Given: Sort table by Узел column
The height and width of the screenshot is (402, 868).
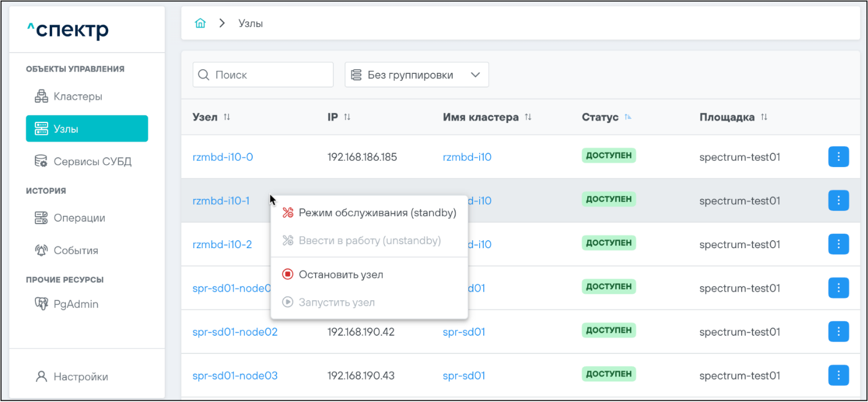Looking at the screenshot, I should [227, 117].
